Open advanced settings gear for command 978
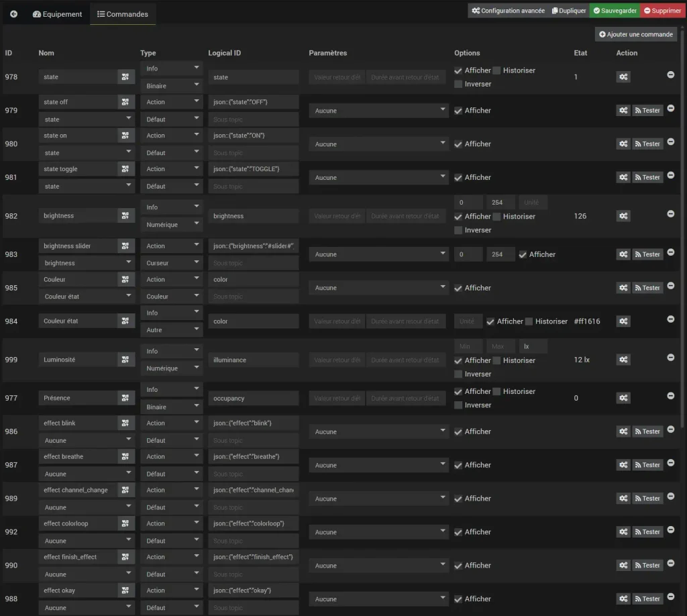Image resolution: width=687 pixels, height=616 pixels. [623, 76]
